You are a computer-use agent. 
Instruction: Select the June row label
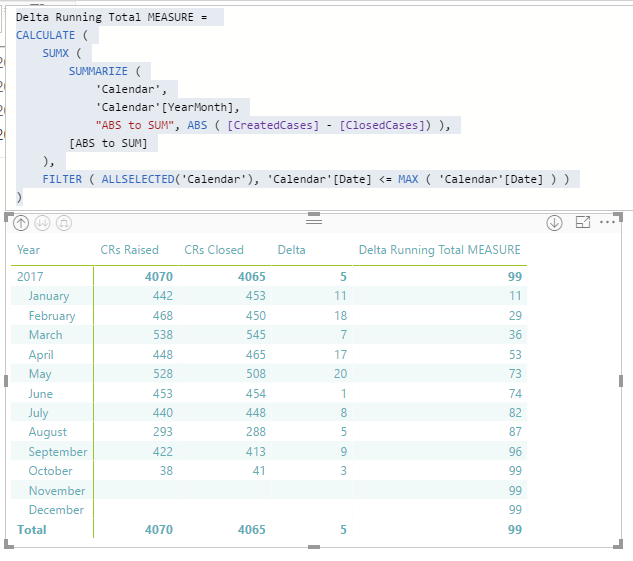[40, 394]
